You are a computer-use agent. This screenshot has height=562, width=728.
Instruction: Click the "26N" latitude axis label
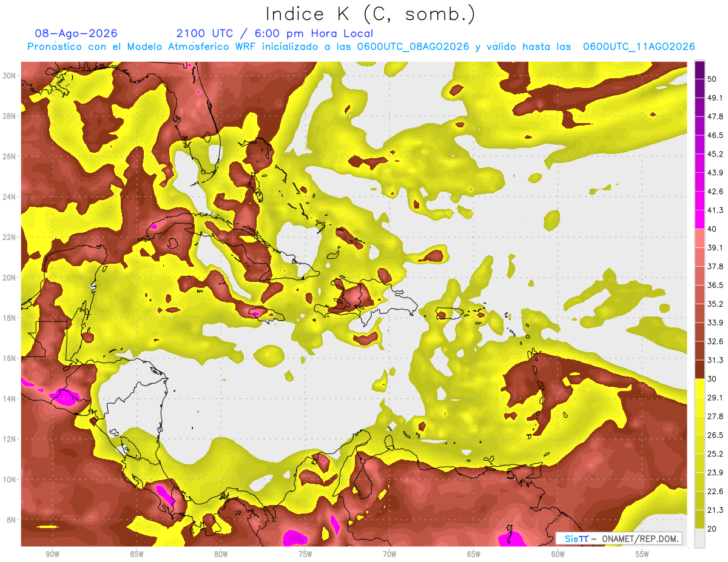(9, 156)
